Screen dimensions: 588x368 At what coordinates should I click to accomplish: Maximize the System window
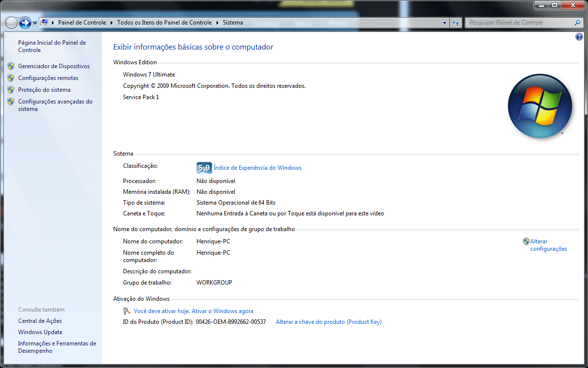click(x=554, y=5)
